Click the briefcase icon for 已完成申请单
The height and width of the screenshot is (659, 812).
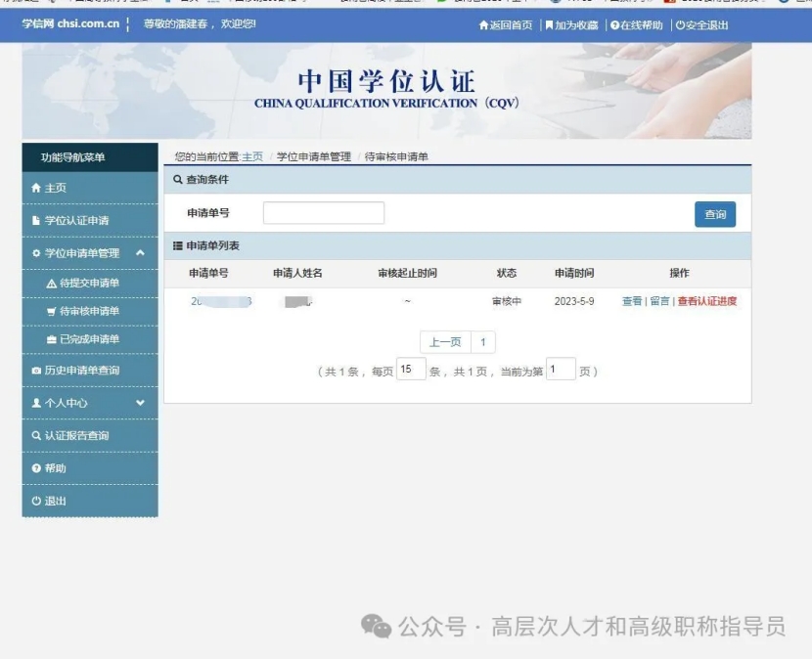[51, 339]
